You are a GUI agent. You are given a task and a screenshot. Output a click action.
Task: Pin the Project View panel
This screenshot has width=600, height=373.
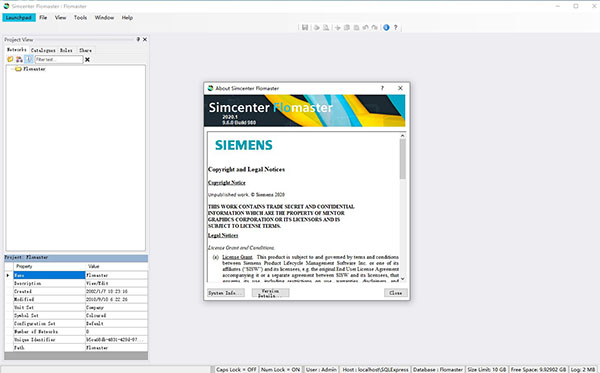(138, 39)
